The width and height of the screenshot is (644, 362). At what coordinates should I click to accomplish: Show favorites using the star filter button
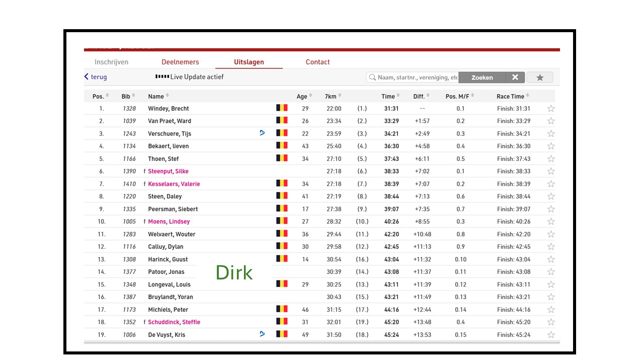(x=540, y=77)
